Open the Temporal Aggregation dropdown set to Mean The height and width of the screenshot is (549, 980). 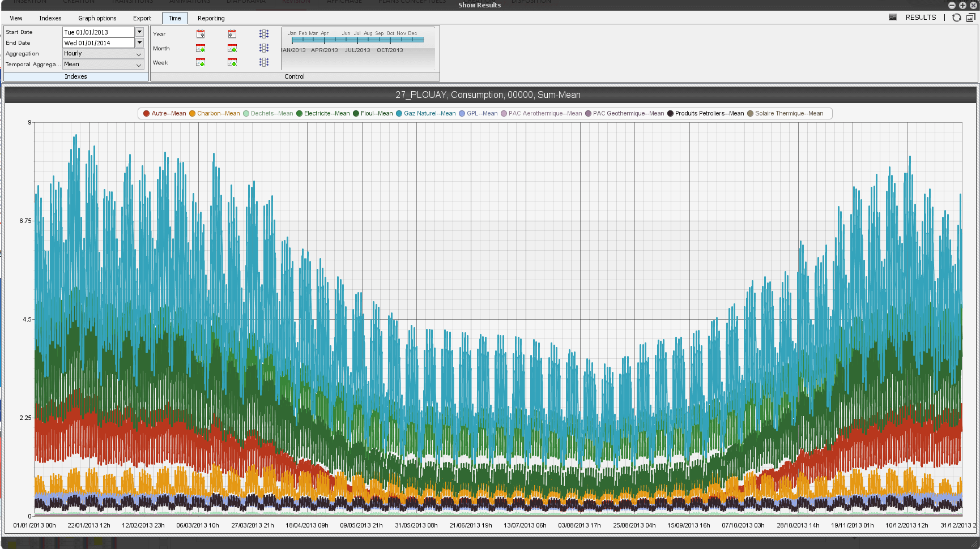103,65
